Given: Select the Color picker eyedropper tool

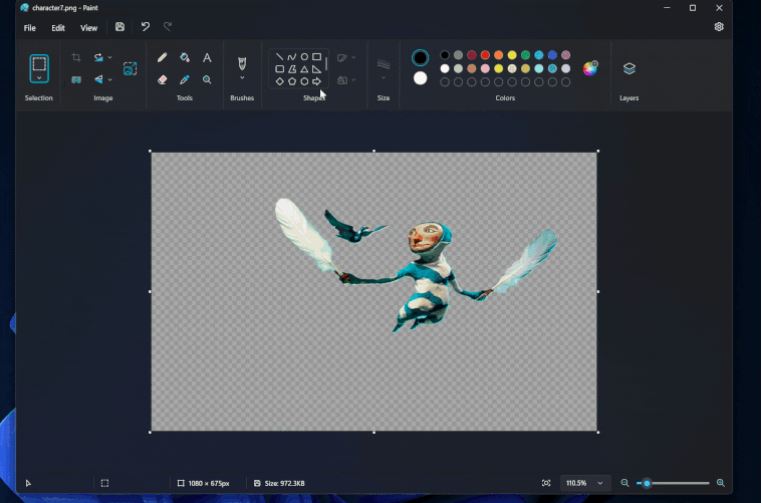Looking at the screenshot, I should [185, 79].
